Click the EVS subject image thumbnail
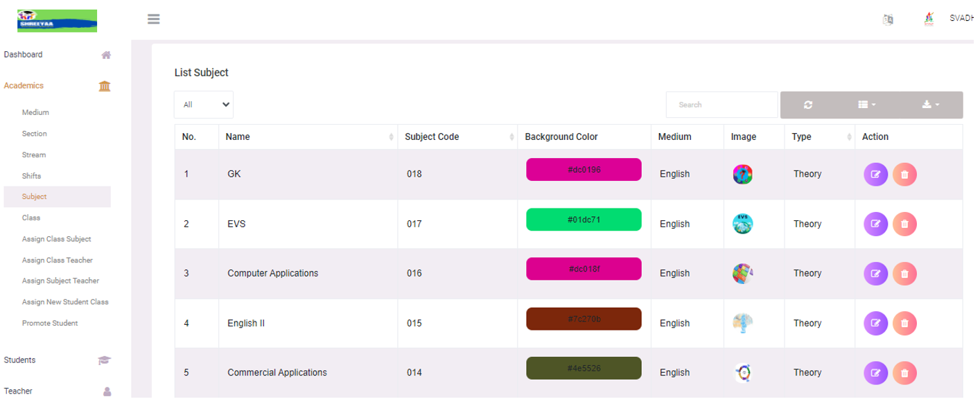Screen dimensions: 980x415 point(742,224)
